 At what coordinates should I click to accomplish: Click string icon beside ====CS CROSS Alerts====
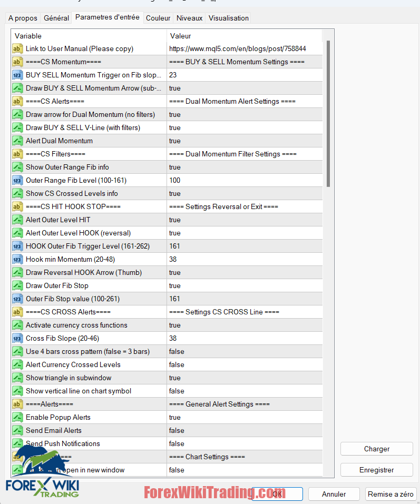17,312
